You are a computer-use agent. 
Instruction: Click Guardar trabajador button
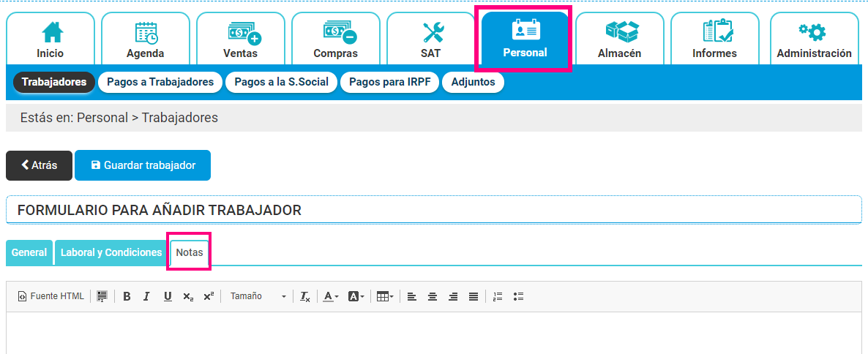[143, 165]
